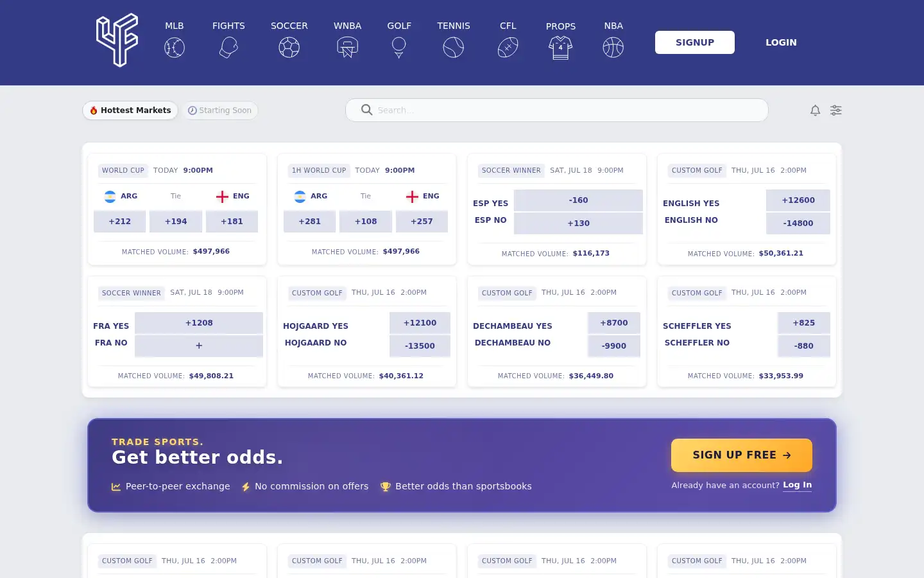This screenshot has width=924, height=578.
Task: Focus the Search input field
Action: (557, 110)
